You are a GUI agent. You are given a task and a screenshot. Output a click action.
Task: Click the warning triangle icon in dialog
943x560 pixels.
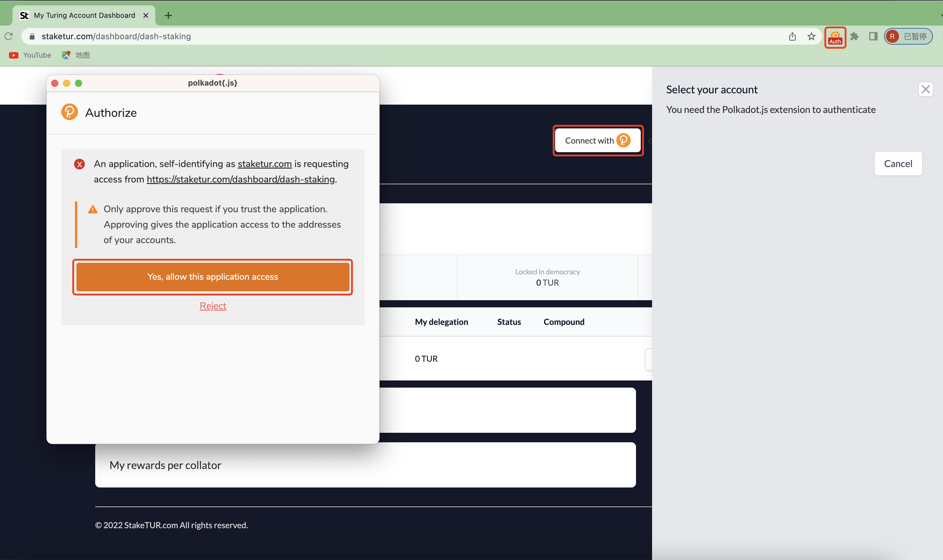point(93,209)
